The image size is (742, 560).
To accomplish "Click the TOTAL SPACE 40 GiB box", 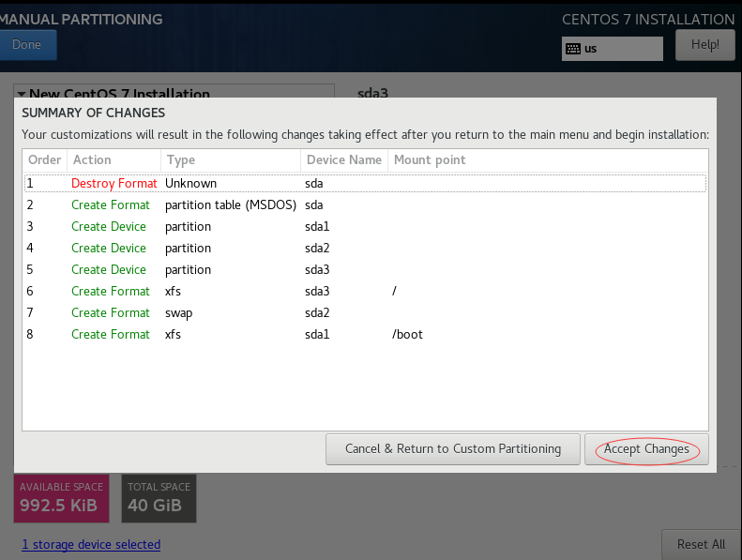I will pos(159,498).
